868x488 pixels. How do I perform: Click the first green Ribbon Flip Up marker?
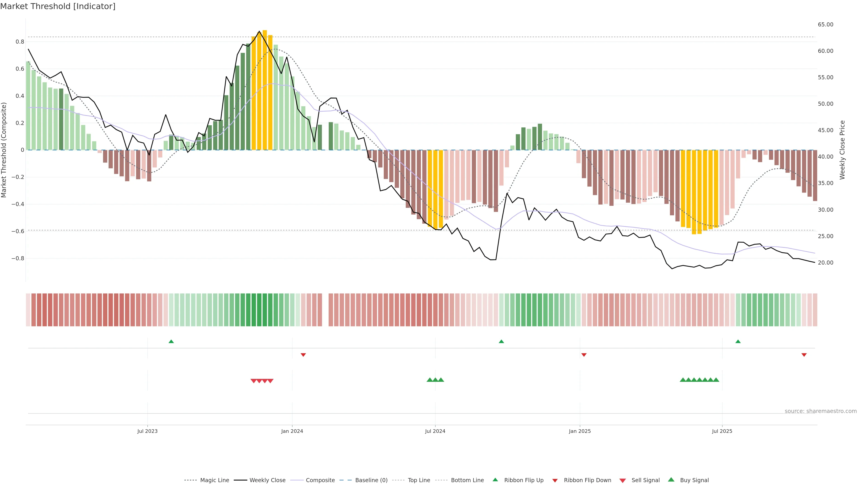click(x=171, y=342)
